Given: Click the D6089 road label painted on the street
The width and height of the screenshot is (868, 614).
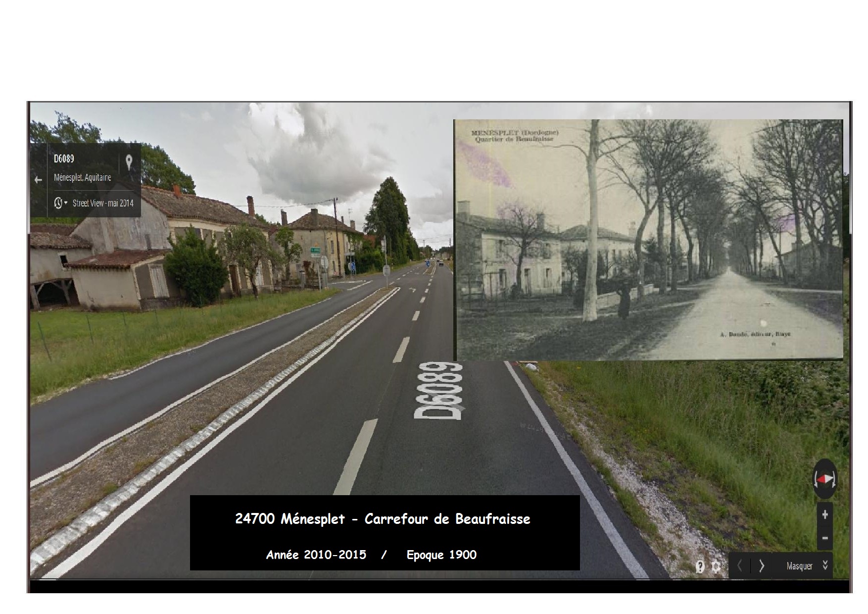Looking at the screenshot, I should coord(438,391).
